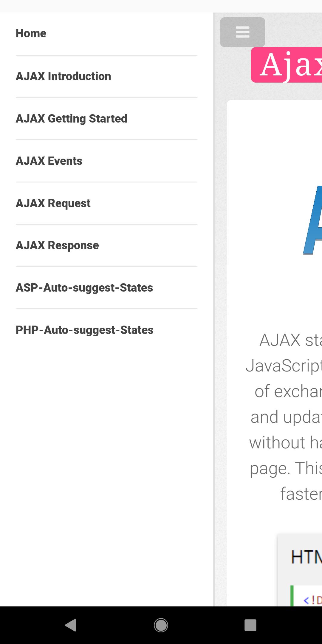Viewport: 322px width, 644px height.
Task: Tap the Android back navigation button
Action: [71, 625]
